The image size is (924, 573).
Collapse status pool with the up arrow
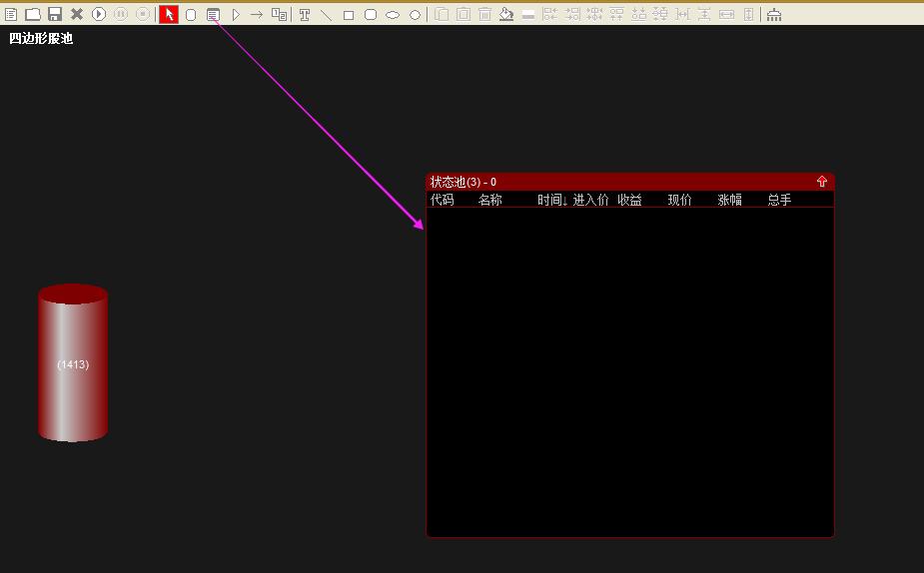[822, 182]
